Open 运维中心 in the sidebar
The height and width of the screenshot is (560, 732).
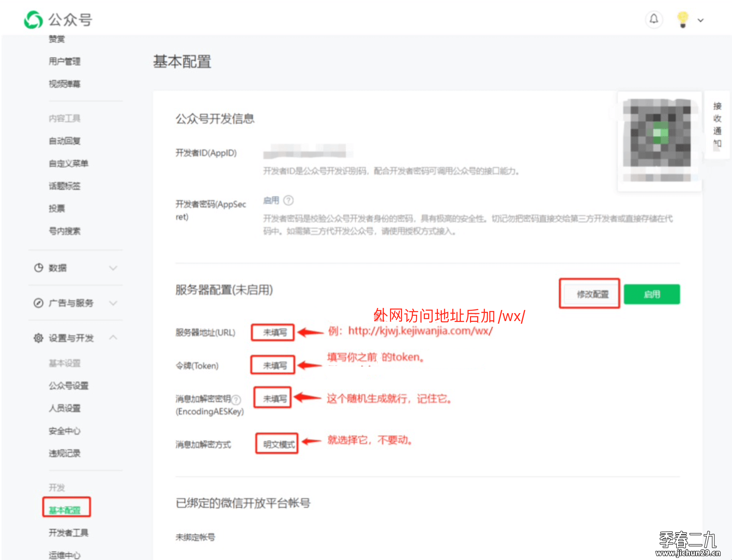point(65,555)
